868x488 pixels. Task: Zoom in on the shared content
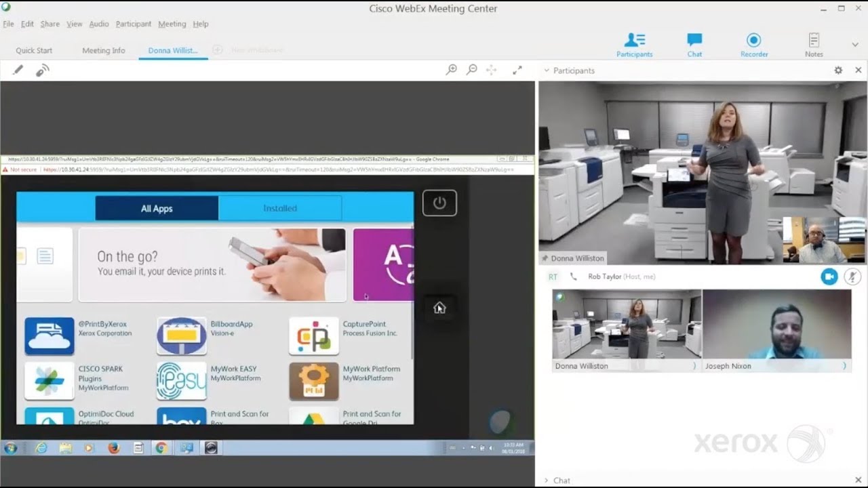(x=451, y=70)
